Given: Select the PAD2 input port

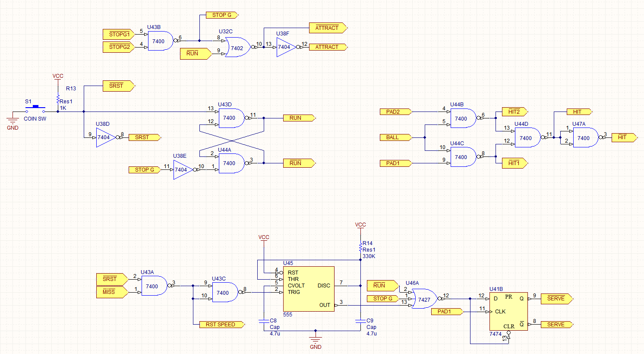Looking at the screenshot, I should [x=396, y=112].
